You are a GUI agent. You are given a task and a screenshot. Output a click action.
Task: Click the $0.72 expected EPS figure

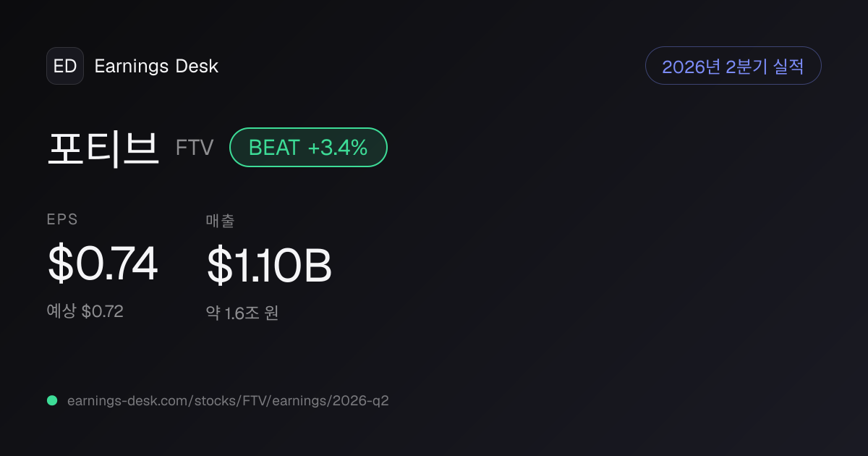pos(102,311)
